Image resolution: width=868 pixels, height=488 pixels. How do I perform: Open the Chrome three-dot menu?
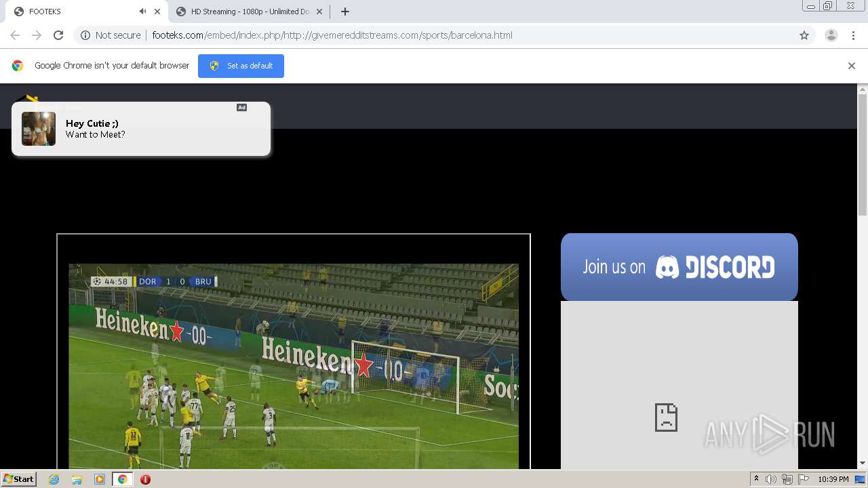[x=853, y=35]
